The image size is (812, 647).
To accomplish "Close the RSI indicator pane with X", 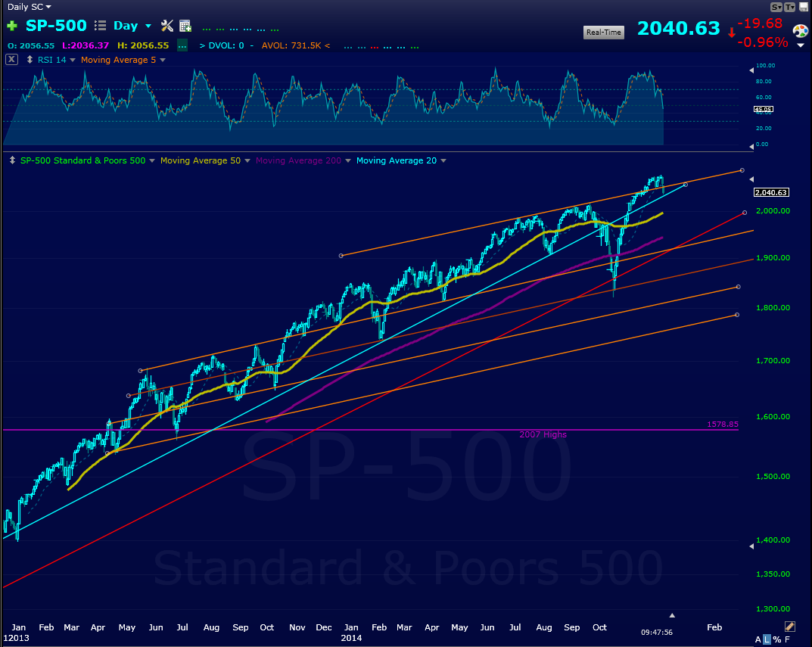I will pyautogui.click(x=11, y=60).
